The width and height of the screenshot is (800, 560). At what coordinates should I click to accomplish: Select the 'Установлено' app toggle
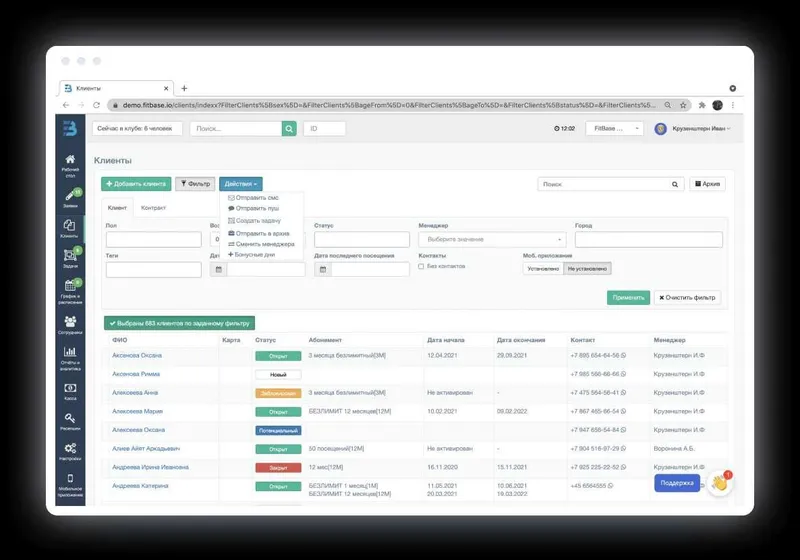click(x=543, y=269)
